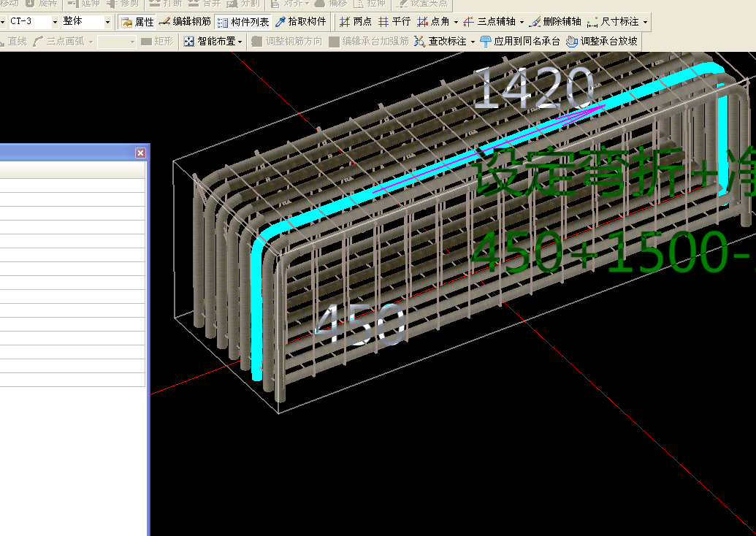Click the 450 dimension label
The image size is (756, 536).
coord(359,324)
